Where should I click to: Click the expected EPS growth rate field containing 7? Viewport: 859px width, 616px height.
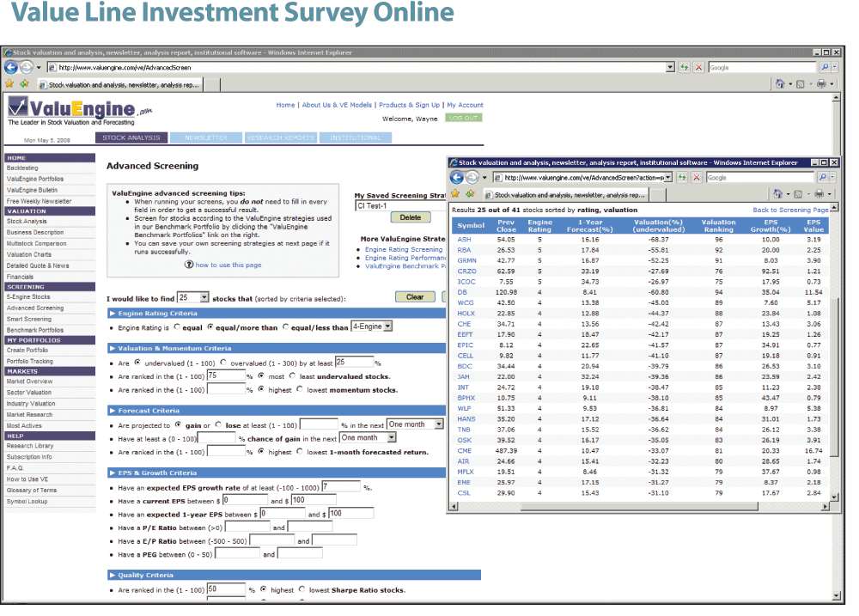(x=341, y=486)
